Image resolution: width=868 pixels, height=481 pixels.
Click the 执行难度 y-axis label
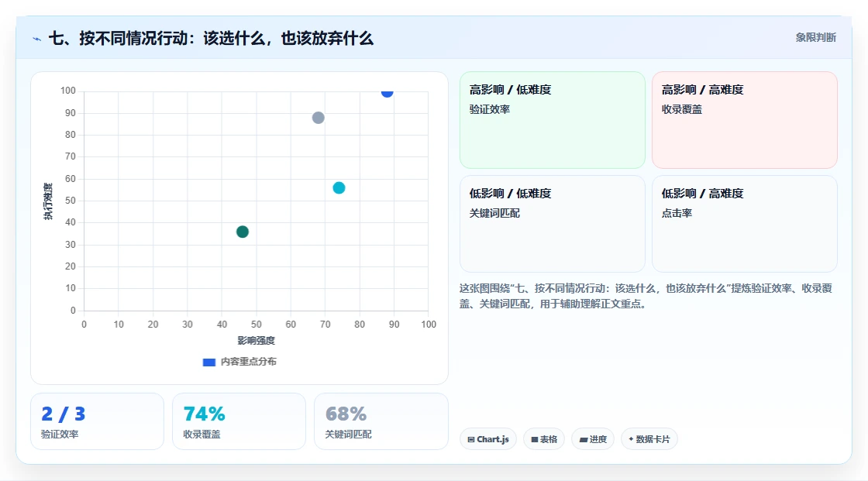coord(48,201)
